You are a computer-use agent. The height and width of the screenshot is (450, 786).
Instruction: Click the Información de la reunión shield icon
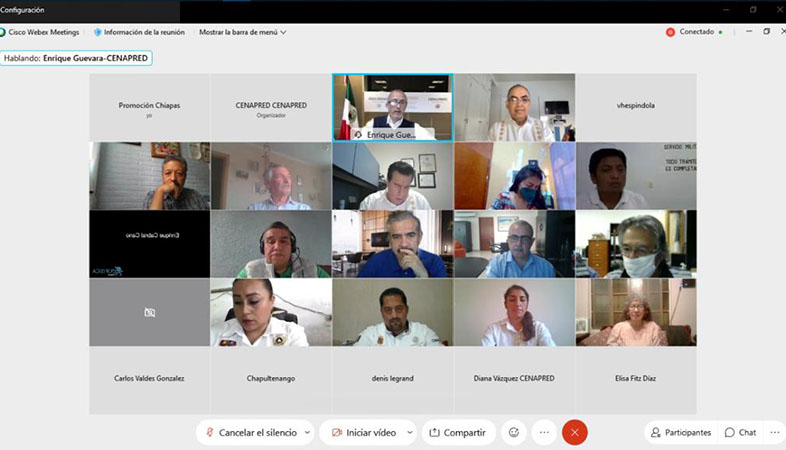[x=97, y=32]
